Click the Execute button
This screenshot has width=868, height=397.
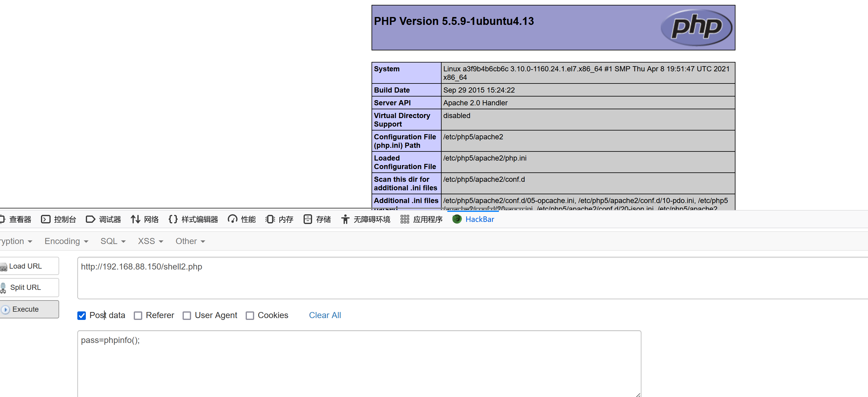[29, 309]
